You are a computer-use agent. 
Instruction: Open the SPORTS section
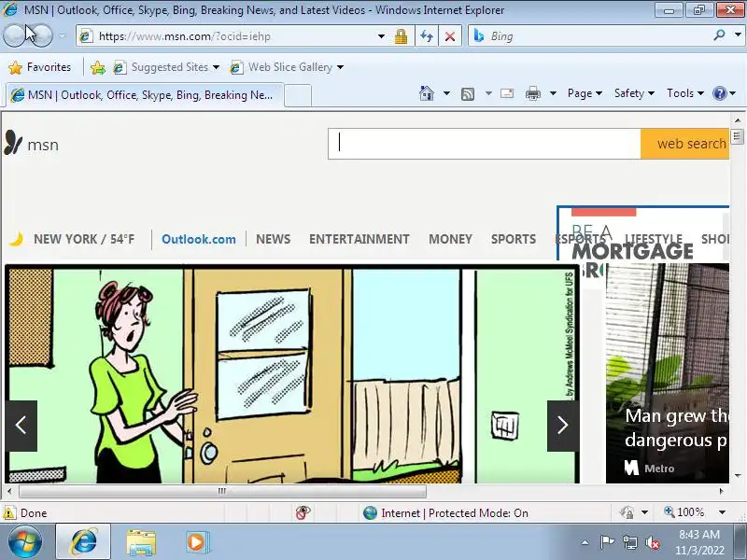click(x=514, y=239)
